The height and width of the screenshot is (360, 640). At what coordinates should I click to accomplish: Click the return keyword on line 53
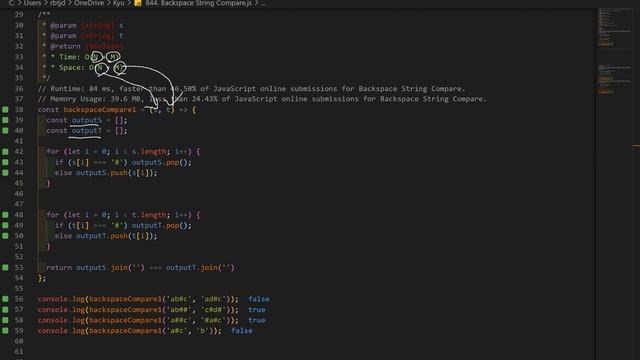point(59,267)
